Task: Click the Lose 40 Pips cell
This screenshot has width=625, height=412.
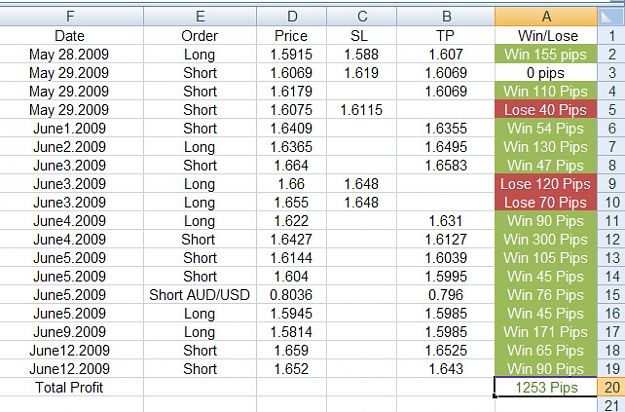Action: click(x=546, y=110)
